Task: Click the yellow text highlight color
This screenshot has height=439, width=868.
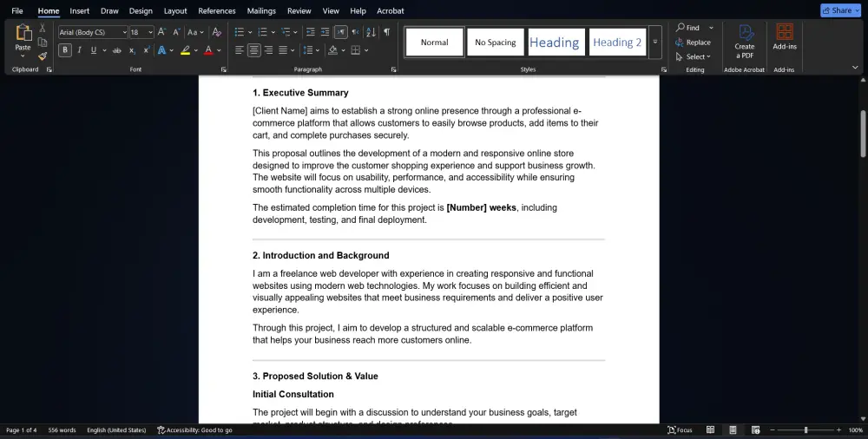Action: (x=186, y=50)
